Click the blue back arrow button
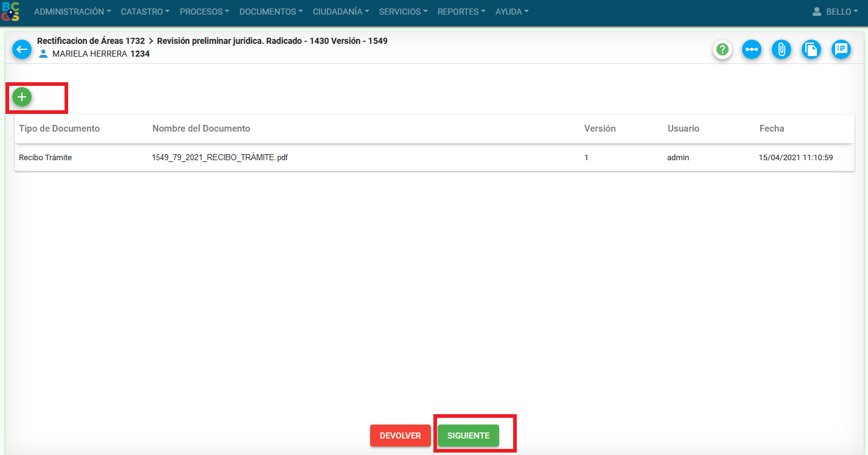This screenshot has height=455, width=868. 22,49
